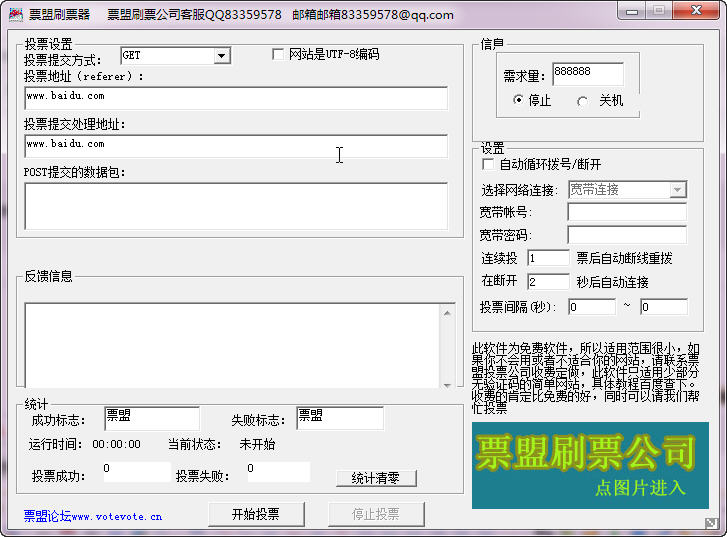This screenshot has width=727, height=537.
Task: Select the 停止 radio button
Action: (518, 101)
